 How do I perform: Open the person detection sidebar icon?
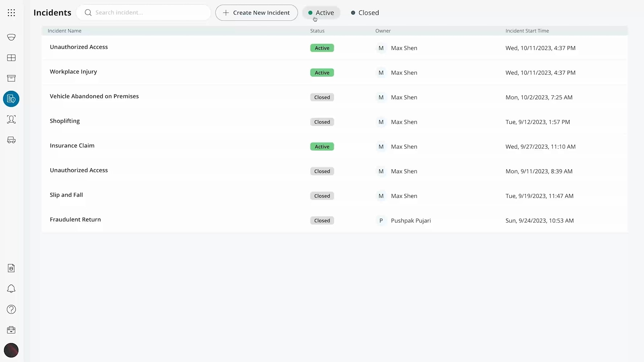pos(11,119)
